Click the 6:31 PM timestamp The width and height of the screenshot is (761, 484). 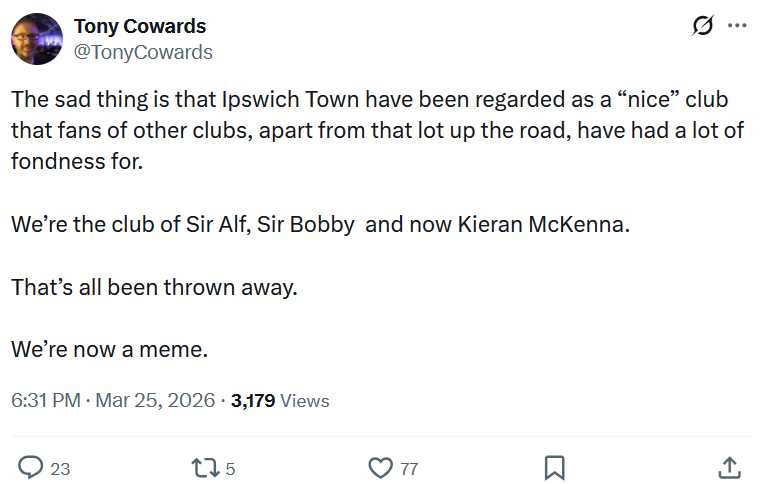click(46, 401)
